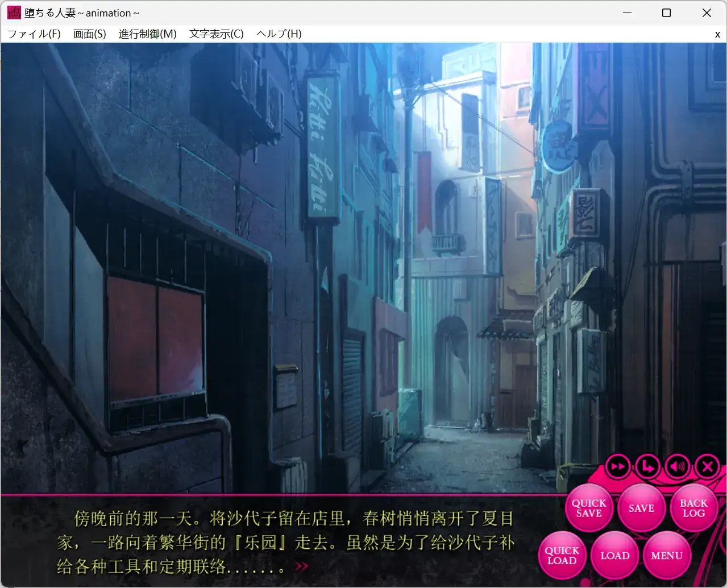Hide the text box with pink X icon
Image resolution: width=727 pixels, height=588 pixels.
click(x=707, y=467)
